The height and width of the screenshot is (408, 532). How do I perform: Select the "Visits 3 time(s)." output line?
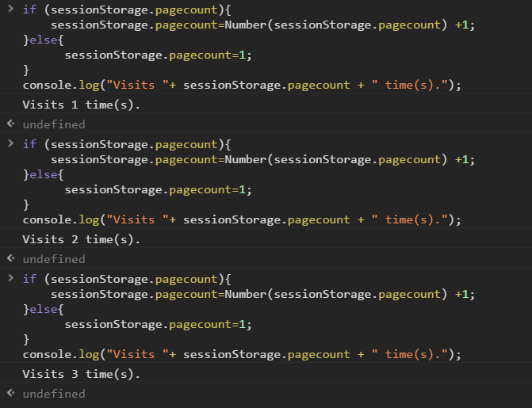coord(81,374)
